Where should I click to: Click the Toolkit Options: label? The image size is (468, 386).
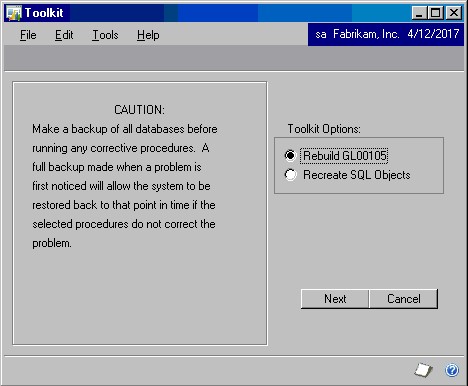coord(324,129)
